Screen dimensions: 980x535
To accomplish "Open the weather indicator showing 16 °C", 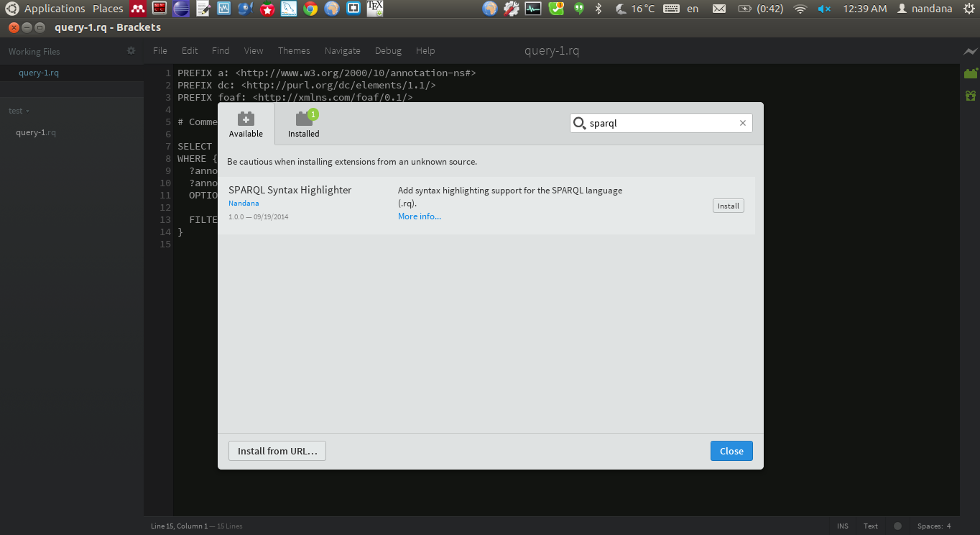I will click(x=636, y=9).
